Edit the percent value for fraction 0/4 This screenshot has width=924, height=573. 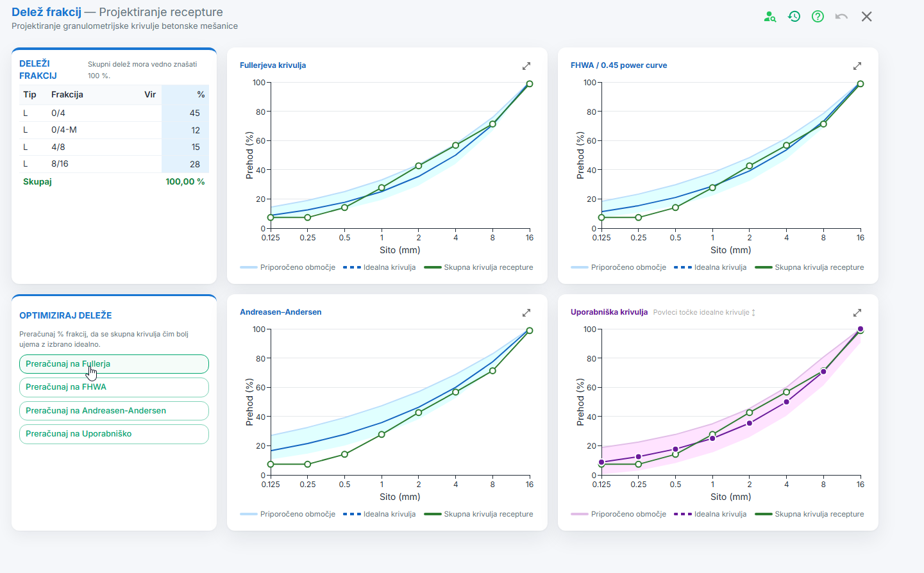tap(185, 113)
